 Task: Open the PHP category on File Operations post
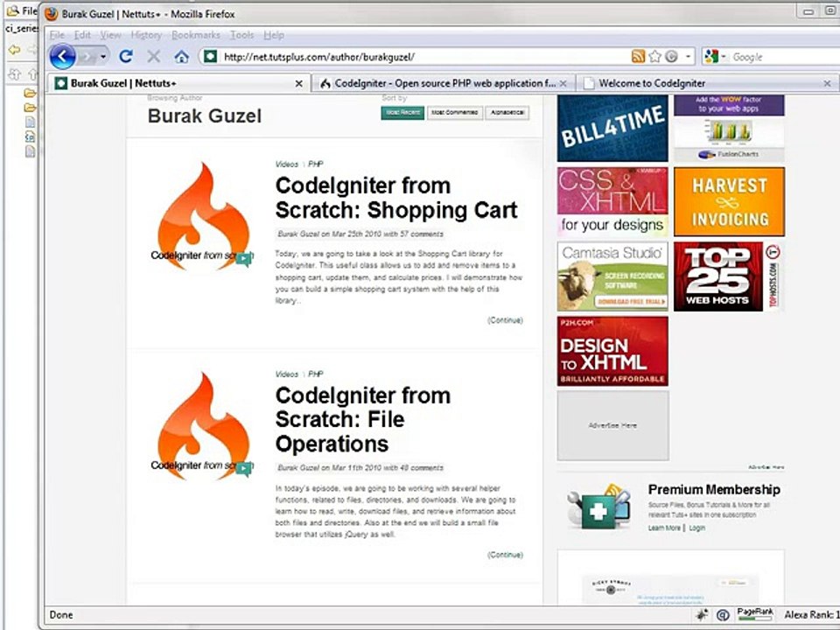click(x=316, y=374)
